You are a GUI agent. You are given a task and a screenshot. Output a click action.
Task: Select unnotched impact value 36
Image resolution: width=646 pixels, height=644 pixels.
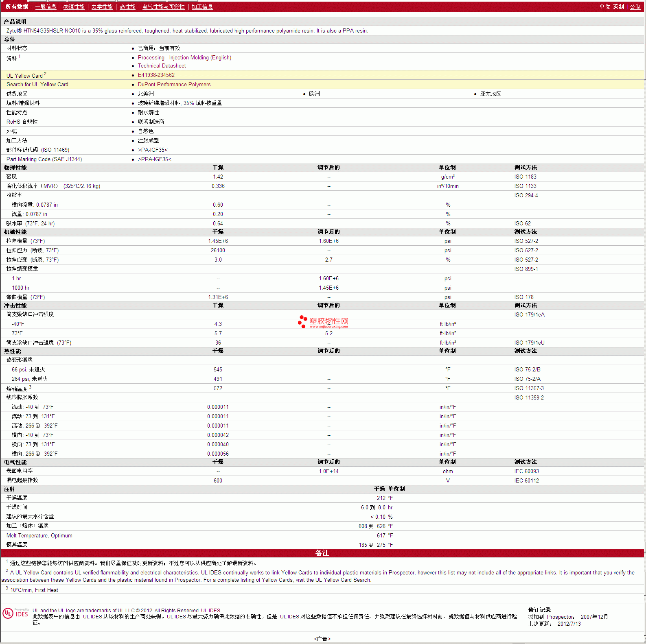click(218, 343)
